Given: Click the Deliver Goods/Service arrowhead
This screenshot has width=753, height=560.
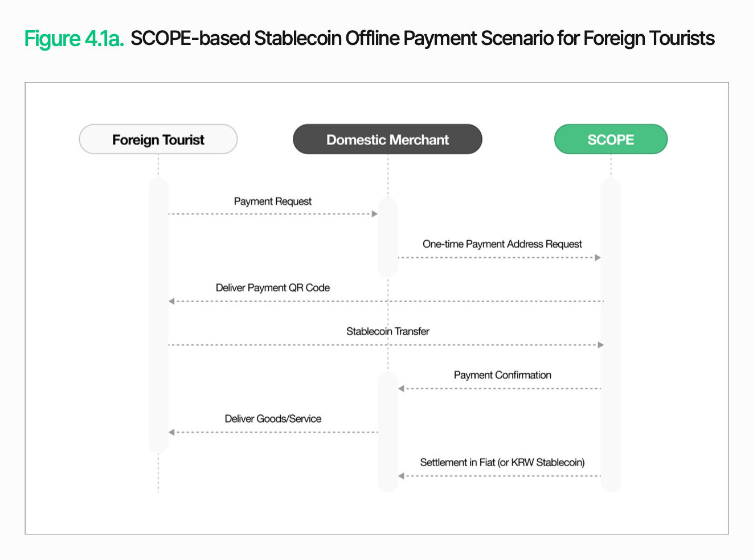Looking at the screenshot, I should click(171, 433).
